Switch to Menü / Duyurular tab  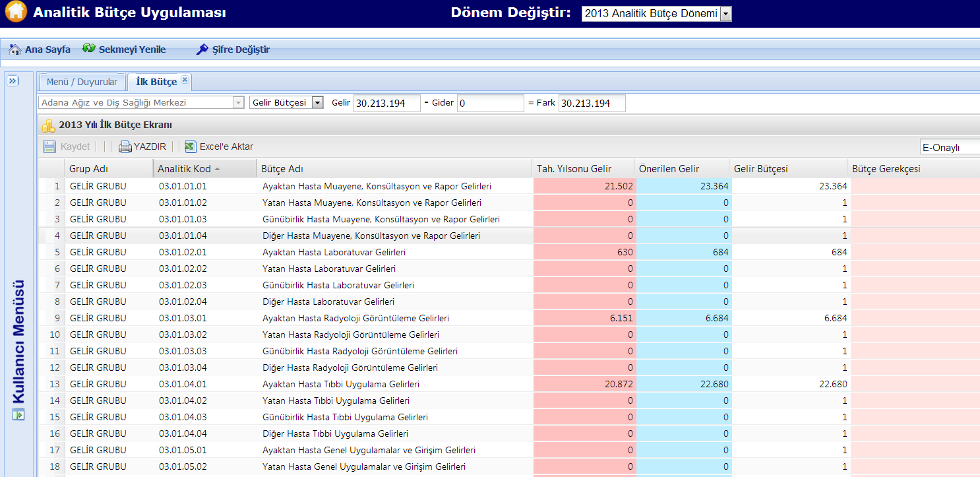(x=82, y=82)
